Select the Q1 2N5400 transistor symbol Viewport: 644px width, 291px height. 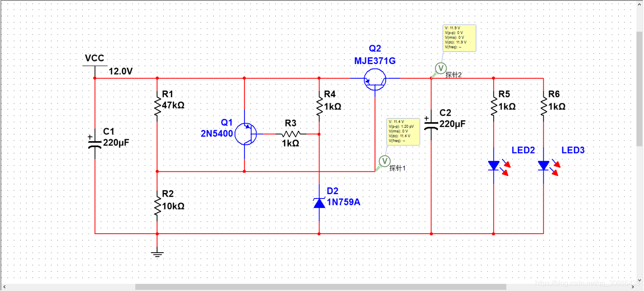246,134
